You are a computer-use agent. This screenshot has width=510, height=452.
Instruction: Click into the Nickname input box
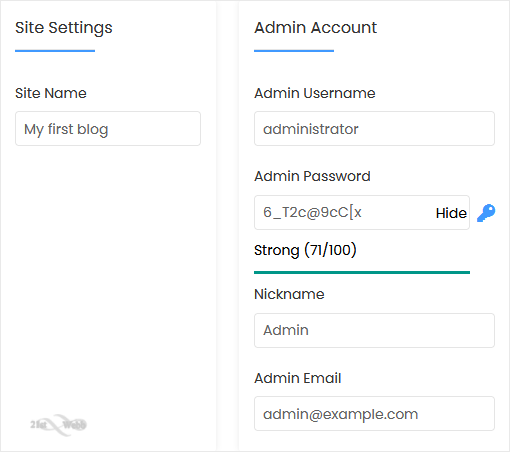click(x=374, y=330)
